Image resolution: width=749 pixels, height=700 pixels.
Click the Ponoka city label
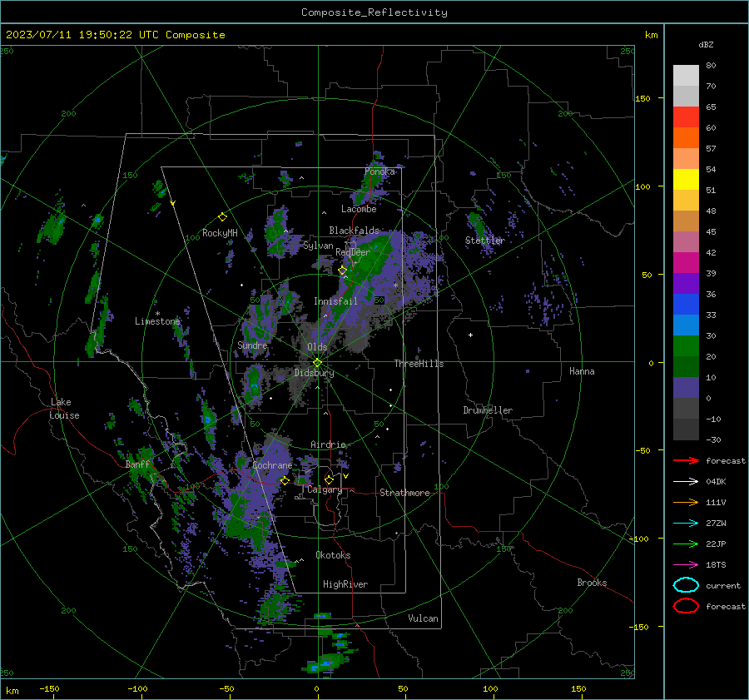click(379, 171)
